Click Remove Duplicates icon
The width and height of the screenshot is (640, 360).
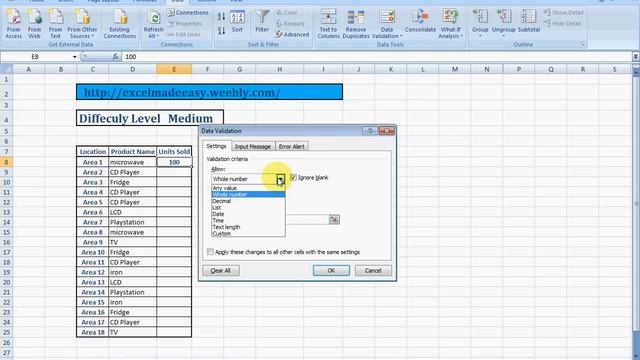(x=356, y=24)
